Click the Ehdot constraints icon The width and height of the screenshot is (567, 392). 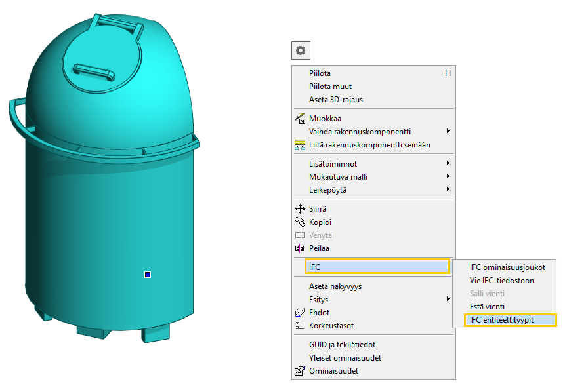pos(300,313)
